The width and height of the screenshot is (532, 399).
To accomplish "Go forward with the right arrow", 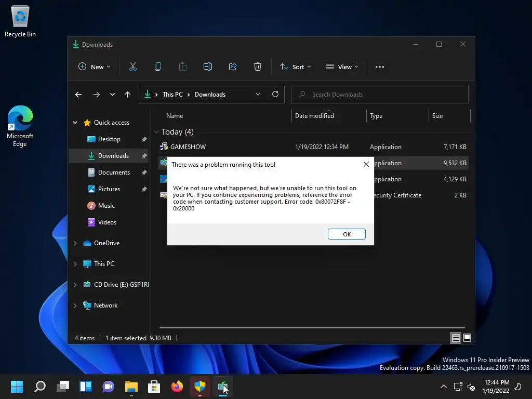I will pyautogui.click(x=96, y=95).
